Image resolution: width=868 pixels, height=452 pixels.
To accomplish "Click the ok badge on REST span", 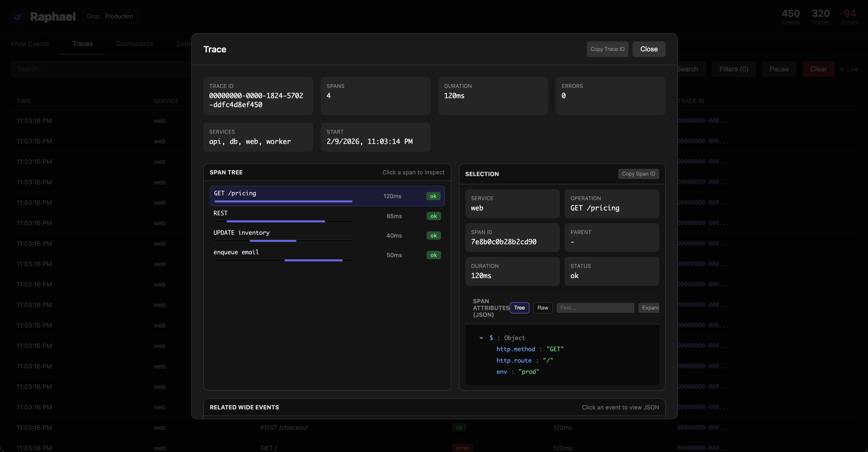I will (x=433, y=216).
